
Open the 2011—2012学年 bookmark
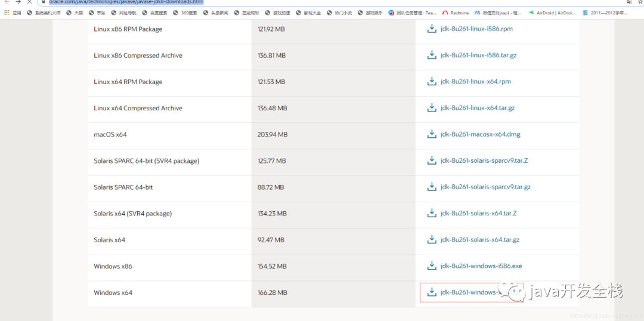pos(604,13)
